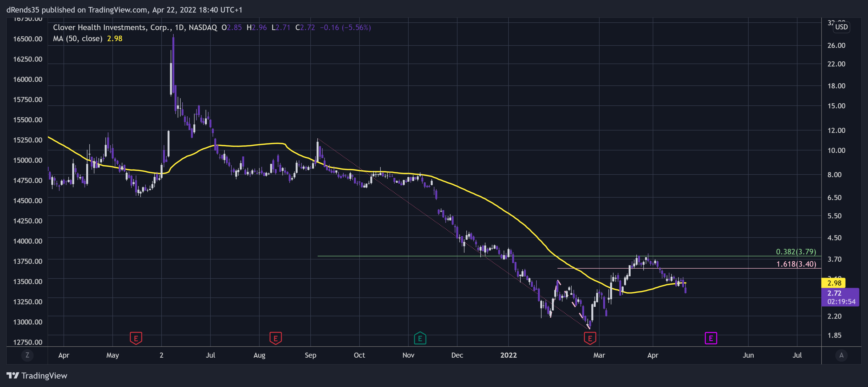Click the Sep label on time axis
Viewport: 868px width, 387px height.
[x=310, y=355]
